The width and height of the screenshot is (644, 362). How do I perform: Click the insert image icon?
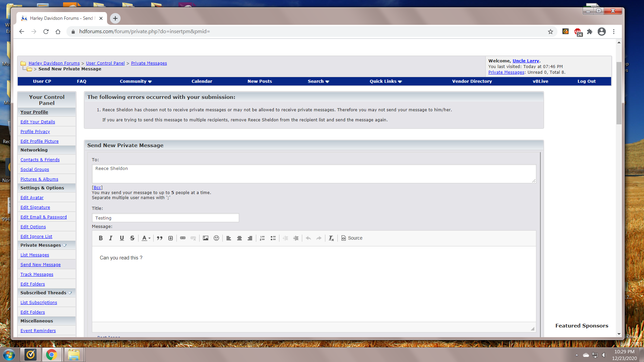click(206, 238)
